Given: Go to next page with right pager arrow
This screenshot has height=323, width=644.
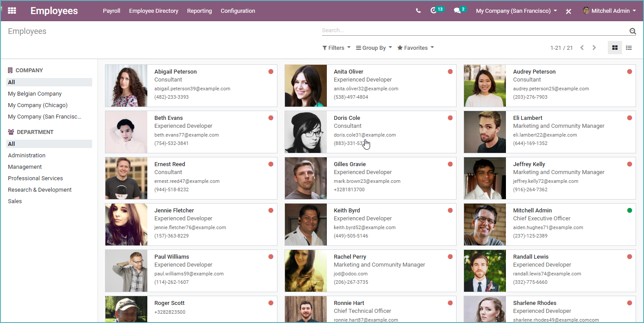Looking at the screenshot, I should [594, 48].
